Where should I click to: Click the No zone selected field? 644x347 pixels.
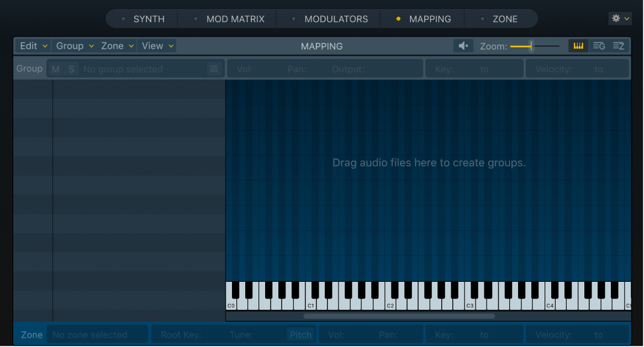click(91, 334)
